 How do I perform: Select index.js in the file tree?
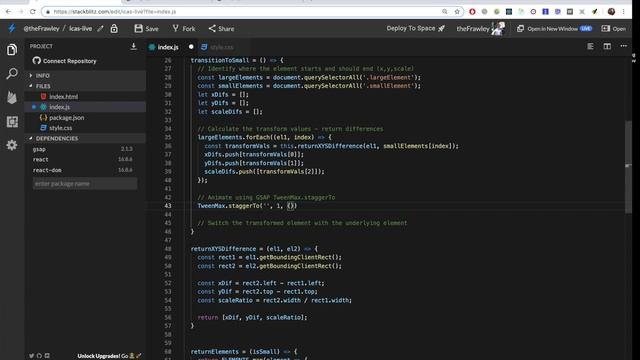coord(85,107)
